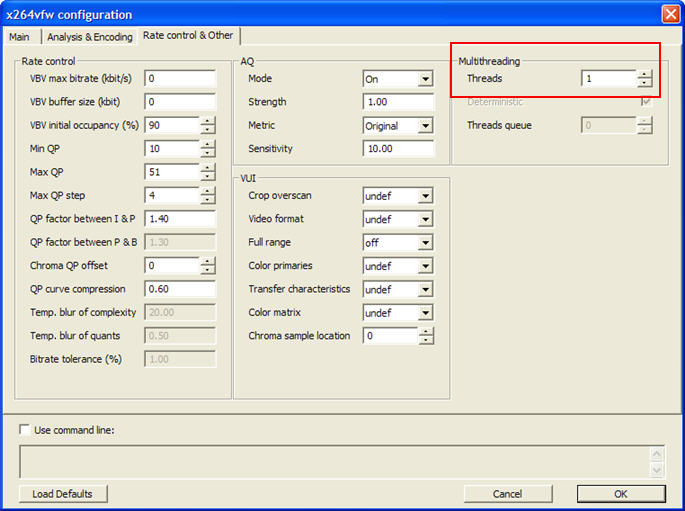Decrease Chroma QP offset with down arrow
This screenshot has height=511, width=685.
[208, 270]
